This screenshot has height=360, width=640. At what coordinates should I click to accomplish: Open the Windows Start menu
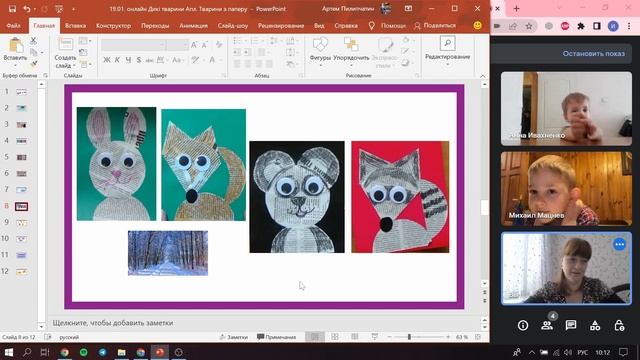[x=8, y=352]
